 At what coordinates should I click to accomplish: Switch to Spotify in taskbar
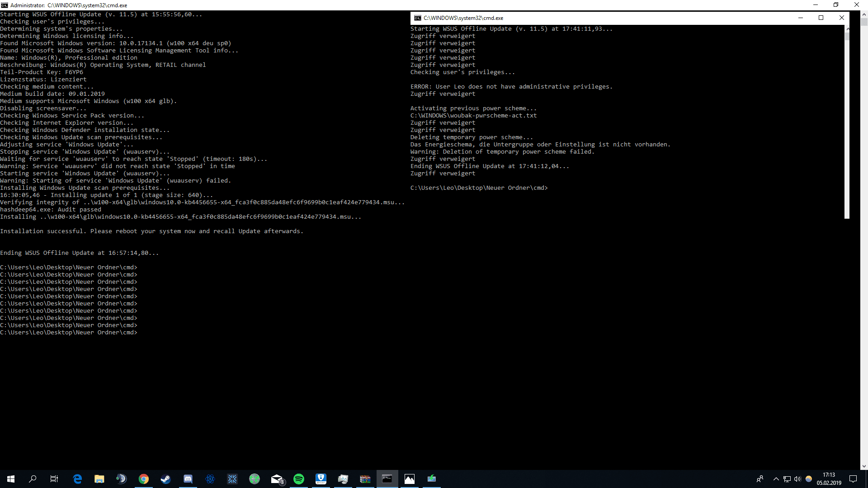tap(299, 479)
